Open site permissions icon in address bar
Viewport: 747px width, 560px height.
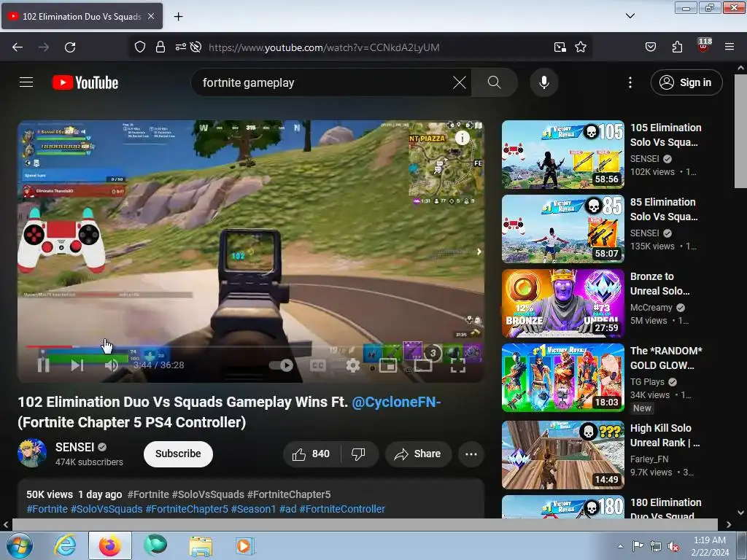pos(181,47)
